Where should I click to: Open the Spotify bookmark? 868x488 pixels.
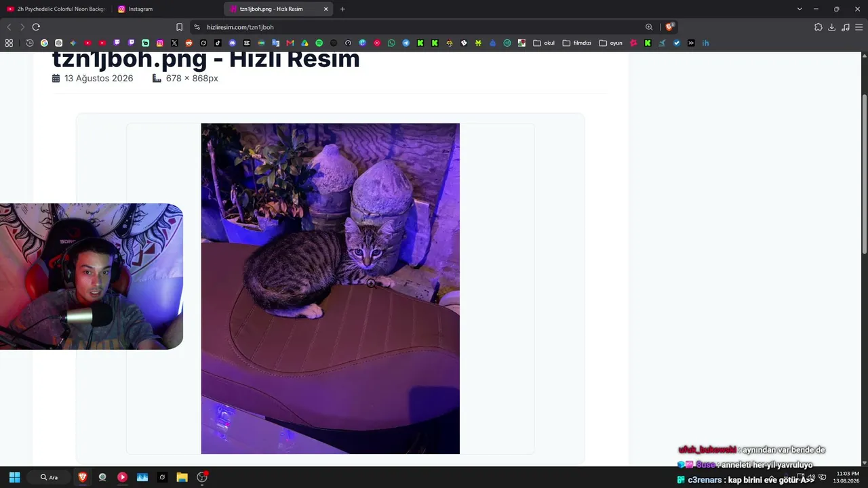click(319, 43)
